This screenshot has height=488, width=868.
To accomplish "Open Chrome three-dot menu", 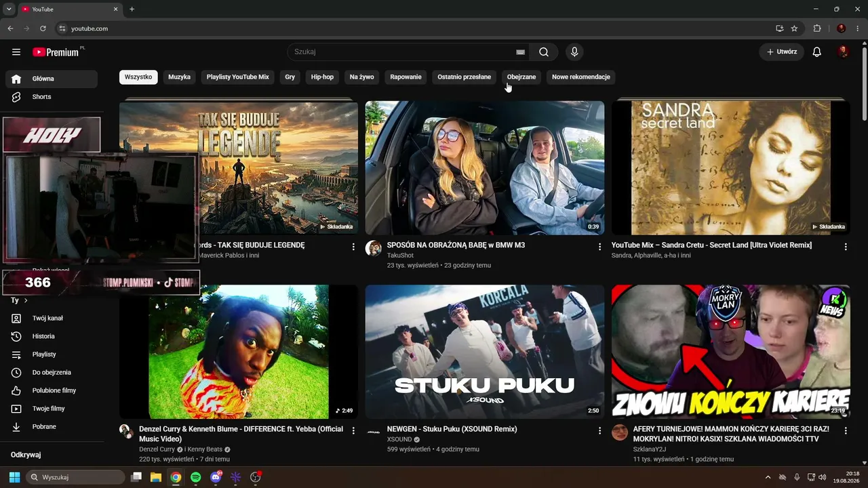I will (x=858, y=28).
